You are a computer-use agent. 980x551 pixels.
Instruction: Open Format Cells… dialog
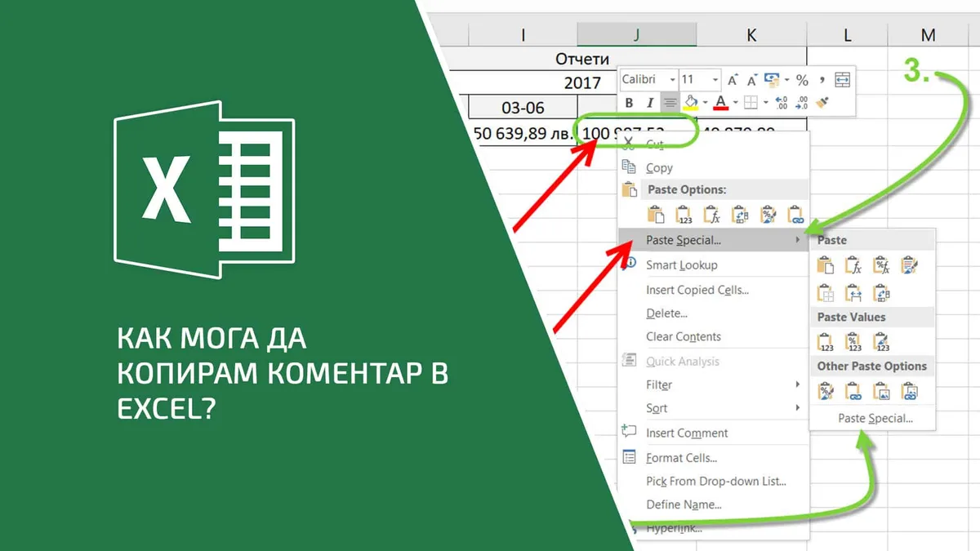click(x=713, y=458)
